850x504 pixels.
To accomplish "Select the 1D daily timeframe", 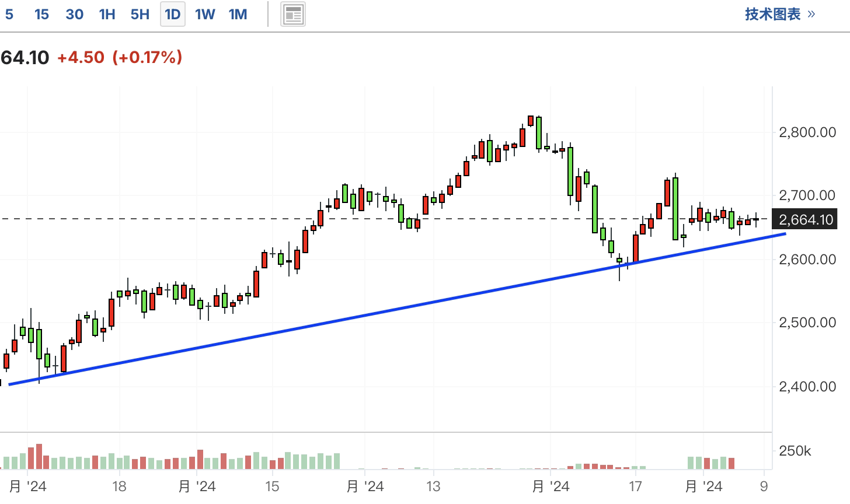I will pyautogui.click(x=173, y=15).
